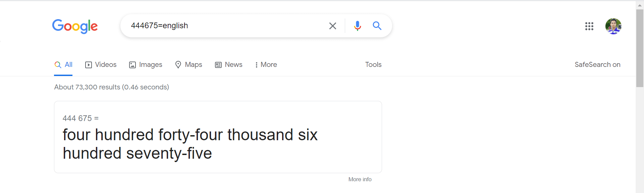Start voice search with microphone icon
Screen dimensions: 644x193
(x=358, y=26)
